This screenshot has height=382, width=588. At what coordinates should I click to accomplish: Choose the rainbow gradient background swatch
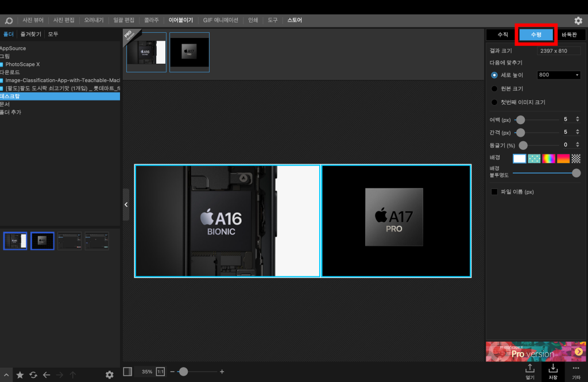coord(548,159)
